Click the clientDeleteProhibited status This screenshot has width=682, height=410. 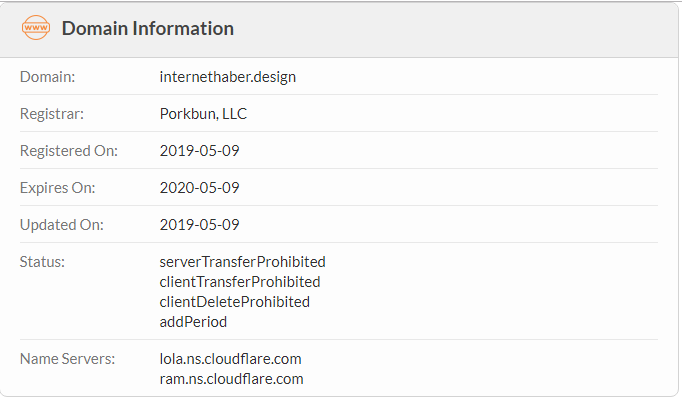tap(234, 302)
